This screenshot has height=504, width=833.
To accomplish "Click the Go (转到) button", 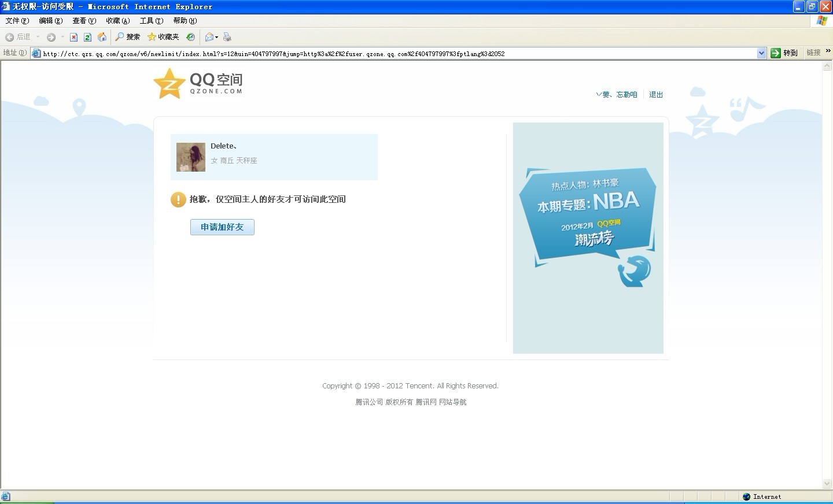I will (784, 53).
